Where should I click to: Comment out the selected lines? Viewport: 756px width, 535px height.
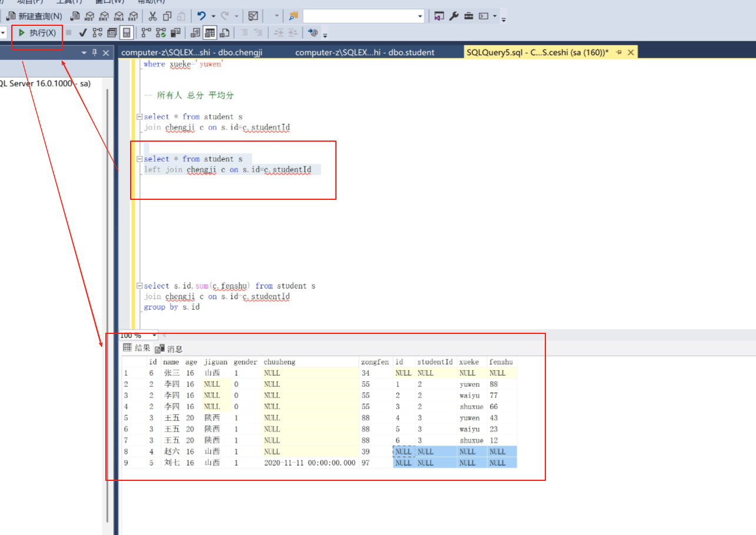(244, 33)
